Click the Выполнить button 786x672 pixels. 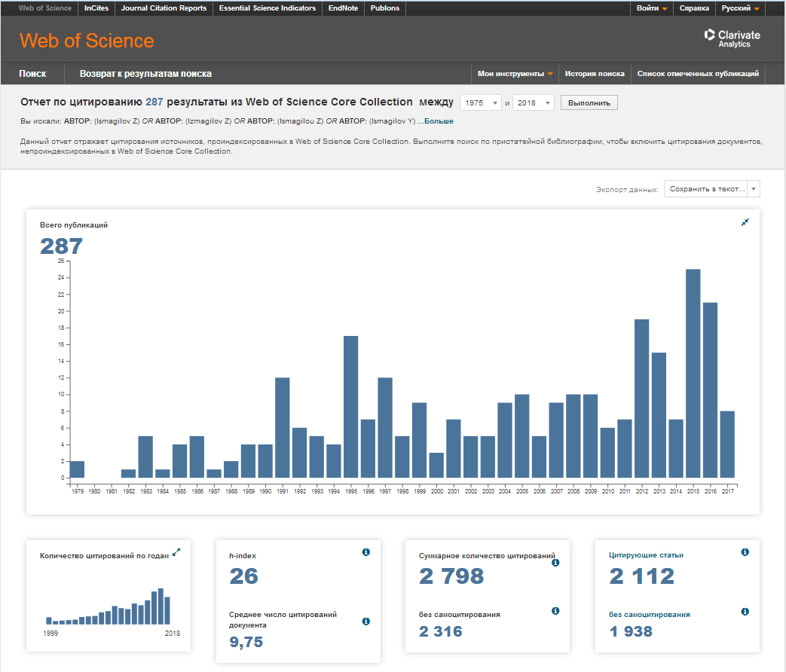[589, 102]
